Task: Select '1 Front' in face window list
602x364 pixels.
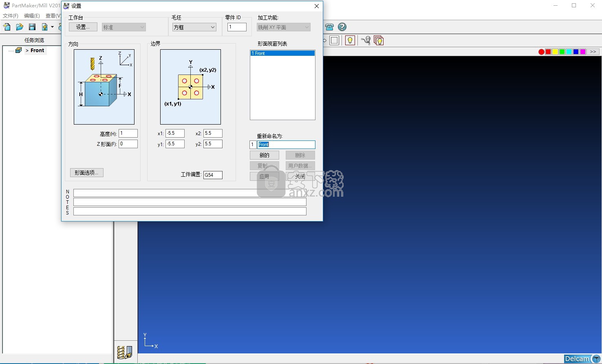Action: point(282,53)
